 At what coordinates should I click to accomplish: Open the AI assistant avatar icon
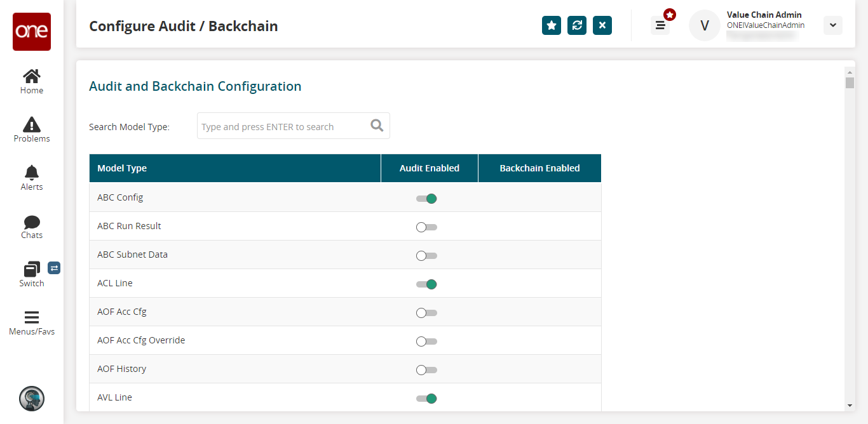[x=32, y=399]
